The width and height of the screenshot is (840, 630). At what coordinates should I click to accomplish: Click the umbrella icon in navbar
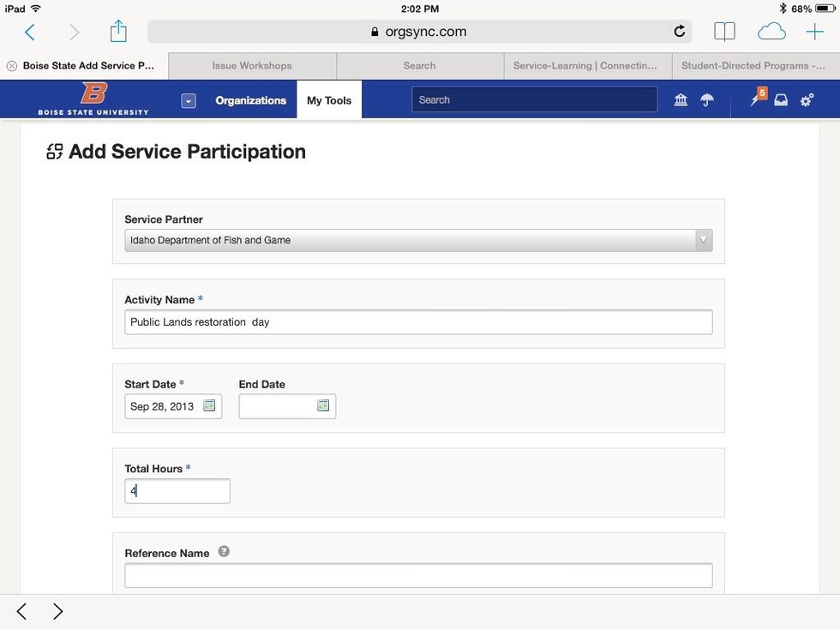click(707, 100)
